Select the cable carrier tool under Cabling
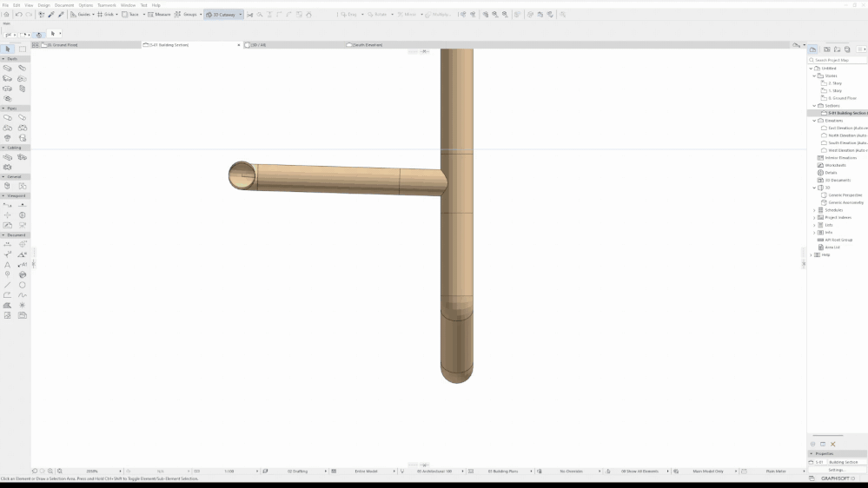Screen dimensions: 868x488 (8, 157)
